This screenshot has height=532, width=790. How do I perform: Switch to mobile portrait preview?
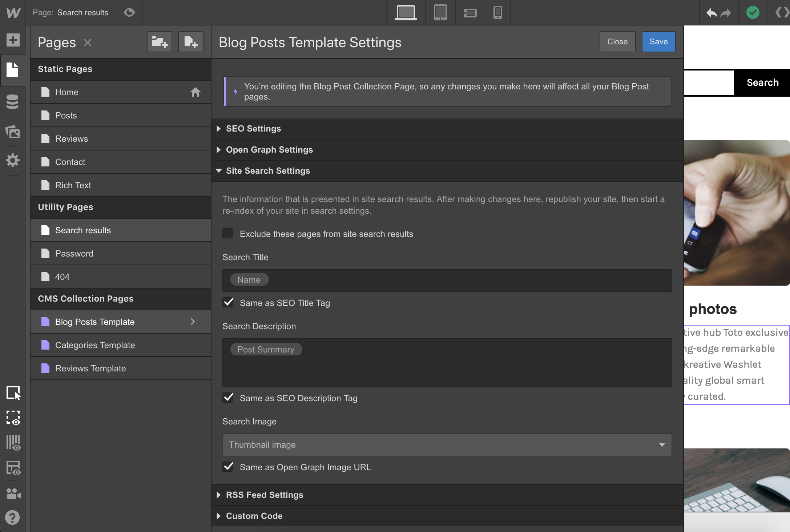click(x=497, y=12)
